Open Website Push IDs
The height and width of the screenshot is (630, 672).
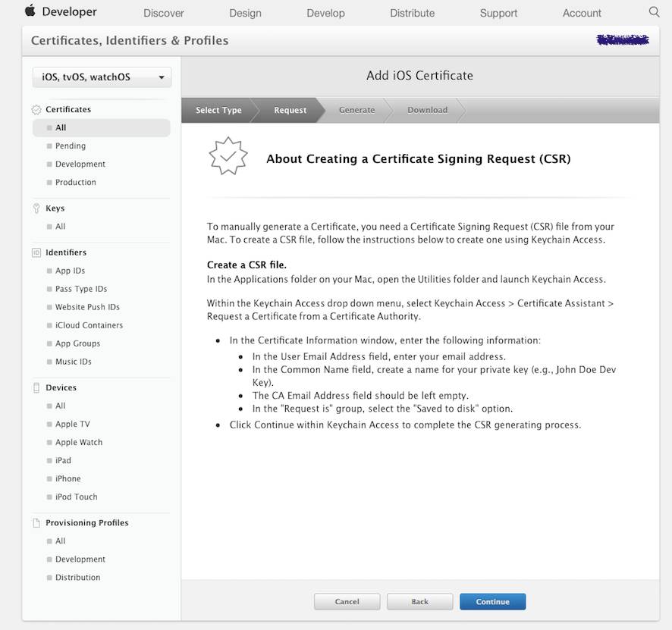[x=87, y=307]
